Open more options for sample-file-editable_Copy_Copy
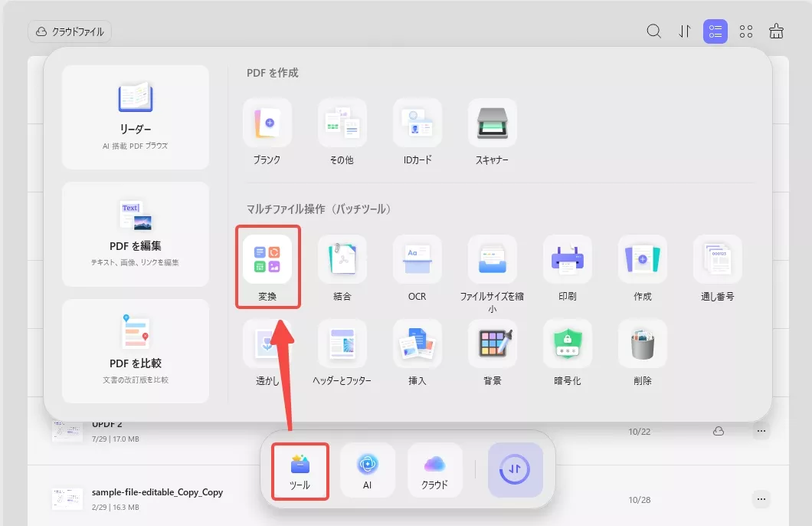The height and width of the screenshot is (526, 812). click(x=761, y=498)
